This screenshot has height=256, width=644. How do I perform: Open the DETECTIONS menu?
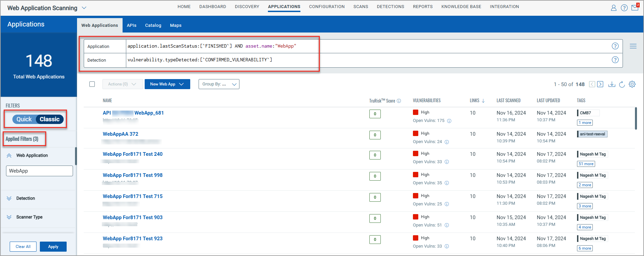(390, 7)
